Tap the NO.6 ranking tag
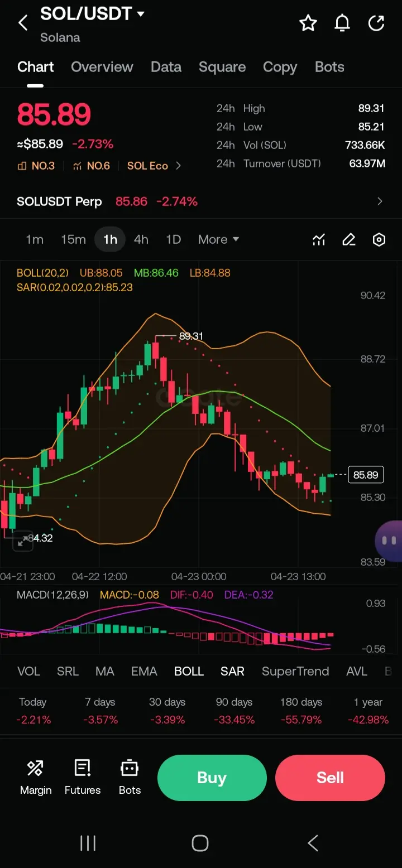 tap(92, 166)
